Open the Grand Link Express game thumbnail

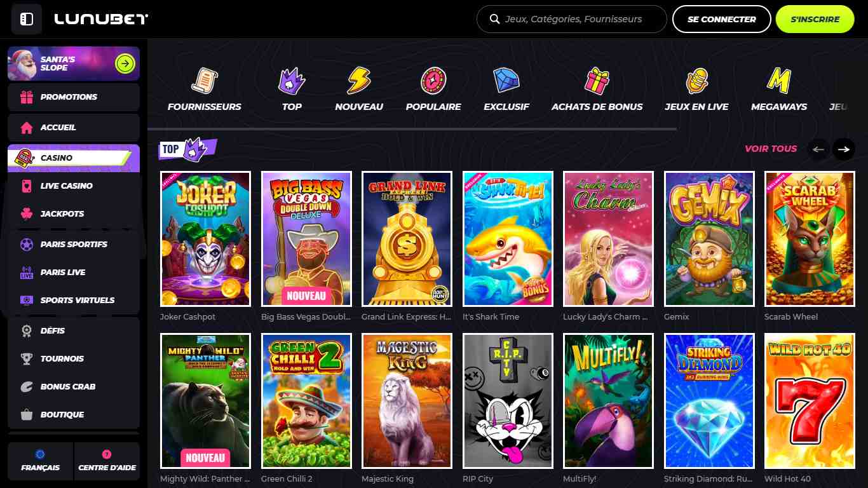(x=407, y=239)
